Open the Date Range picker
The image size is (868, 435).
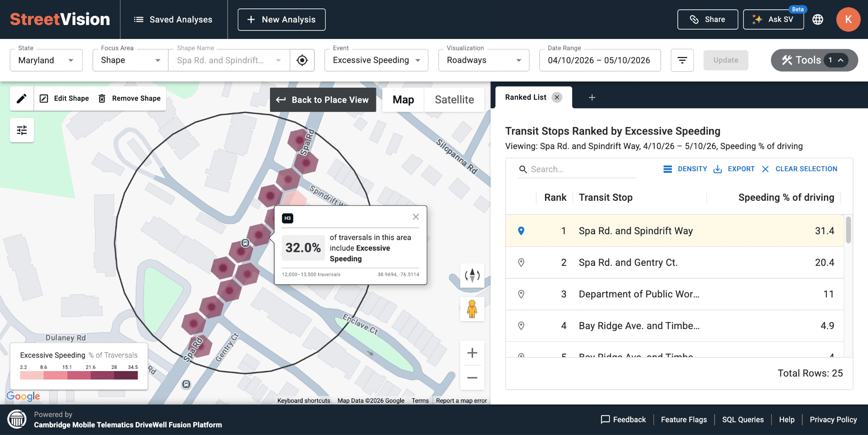pyautogui.click(x=600, y=60)
